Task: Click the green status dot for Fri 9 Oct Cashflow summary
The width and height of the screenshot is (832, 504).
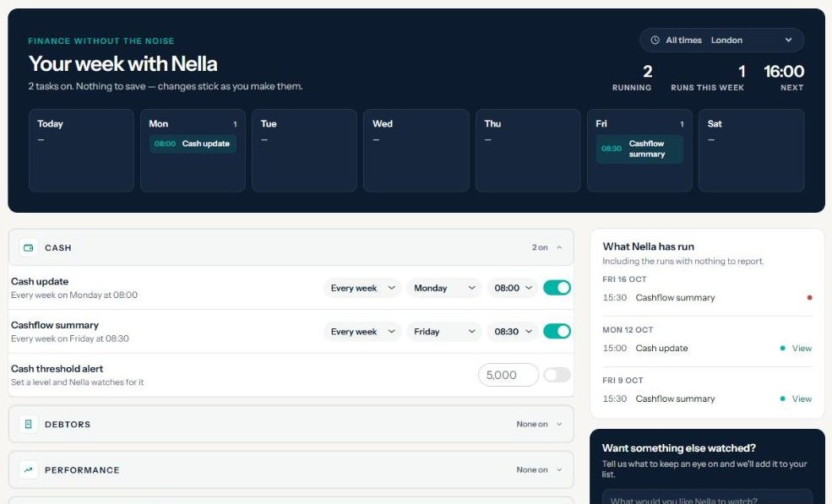Action: 783,399
